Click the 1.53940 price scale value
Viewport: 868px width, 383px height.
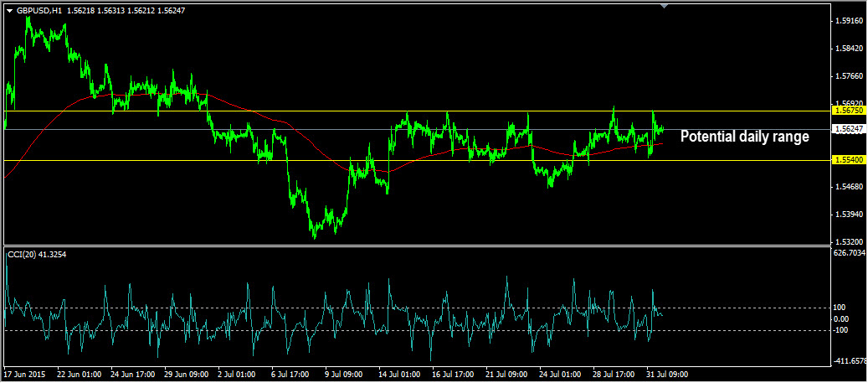point(850,215)
